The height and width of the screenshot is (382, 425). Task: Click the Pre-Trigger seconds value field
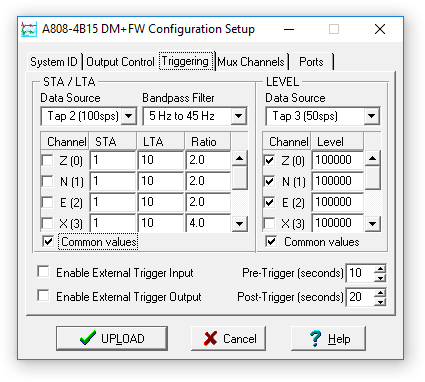(x=360, y=273)
